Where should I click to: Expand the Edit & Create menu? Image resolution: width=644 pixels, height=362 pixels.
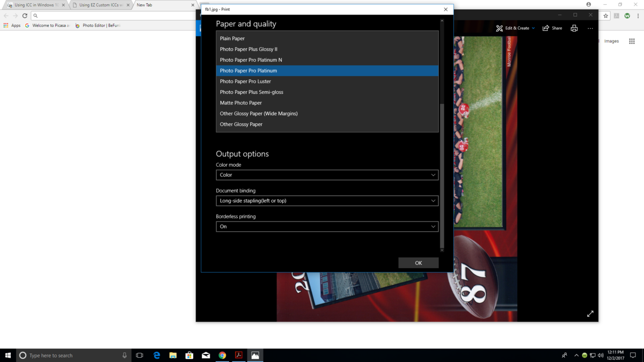[515, 28]
